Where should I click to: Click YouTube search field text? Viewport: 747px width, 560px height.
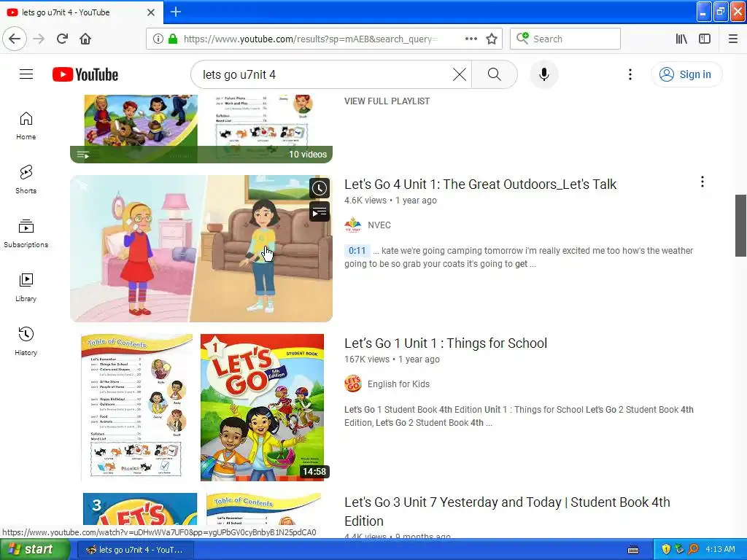pos(239,74)
